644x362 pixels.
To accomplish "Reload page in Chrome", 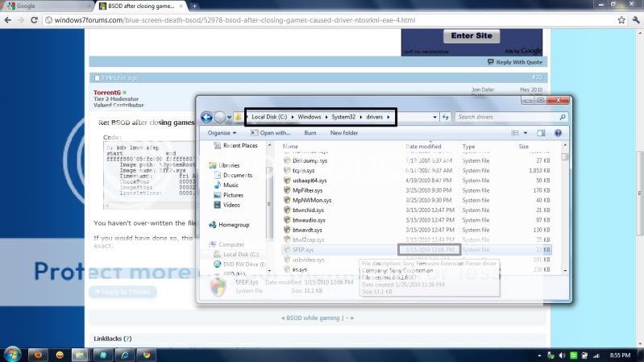I will tap(34, 19).
